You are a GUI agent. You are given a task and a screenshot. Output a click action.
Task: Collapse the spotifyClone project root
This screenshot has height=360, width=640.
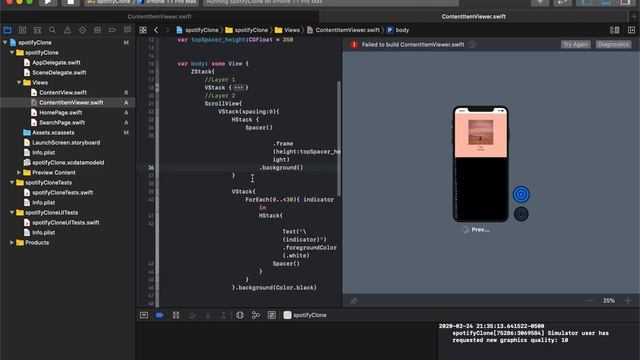click(x=5, y=42)
